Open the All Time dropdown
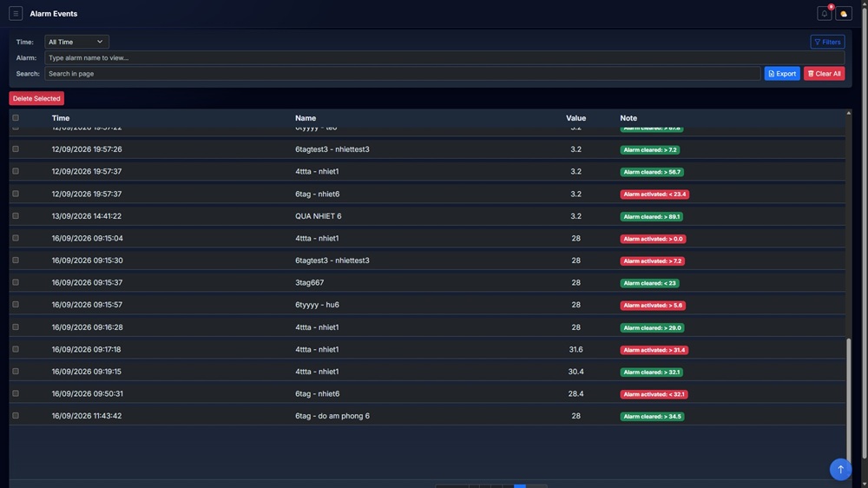This screenshot has width=868, height=488. [76, 42]
